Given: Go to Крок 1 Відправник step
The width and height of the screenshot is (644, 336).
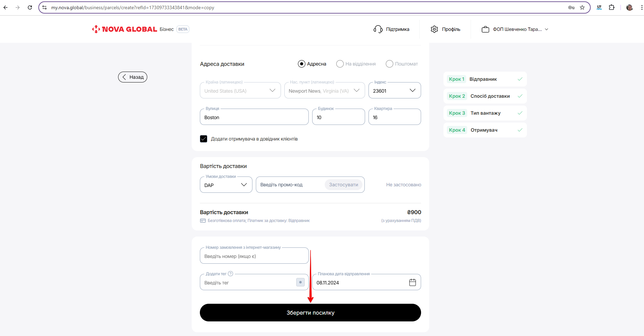Looking at the screenshot, I should point(485,79).
